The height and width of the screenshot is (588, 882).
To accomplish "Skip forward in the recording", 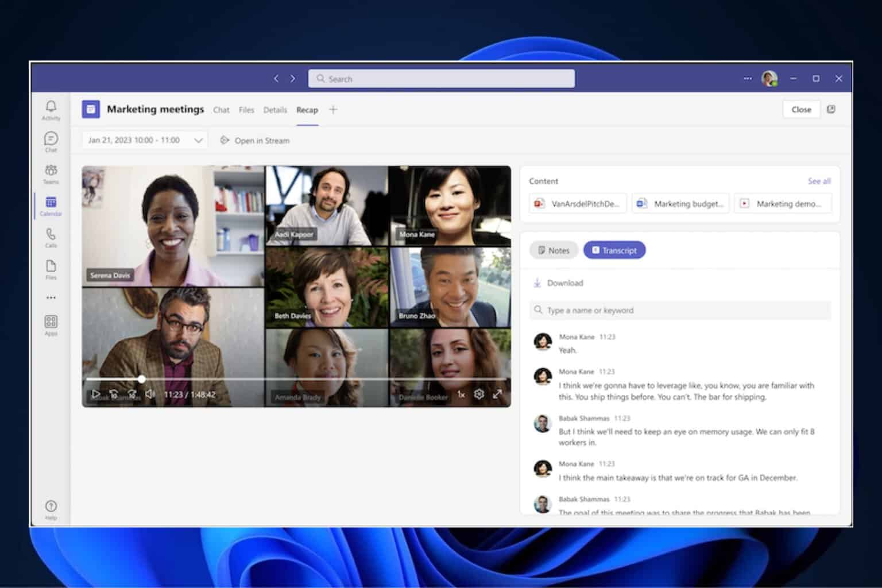I will tap(132, 394).
